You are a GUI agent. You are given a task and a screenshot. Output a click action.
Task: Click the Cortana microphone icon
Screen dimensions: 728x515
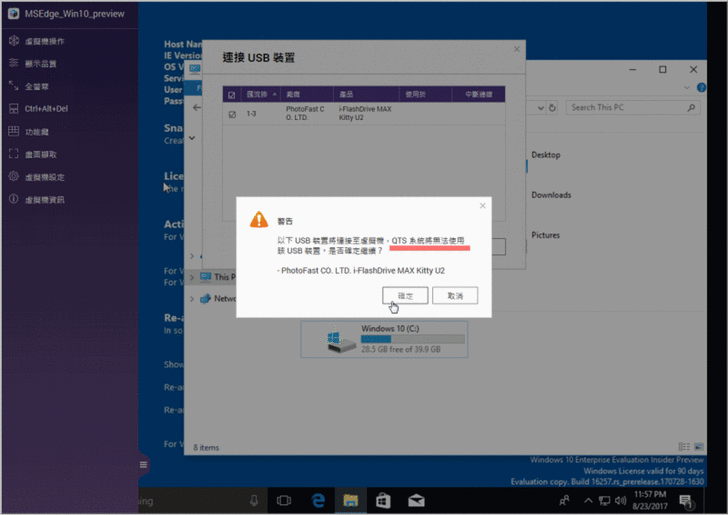(x=254, y=500)
